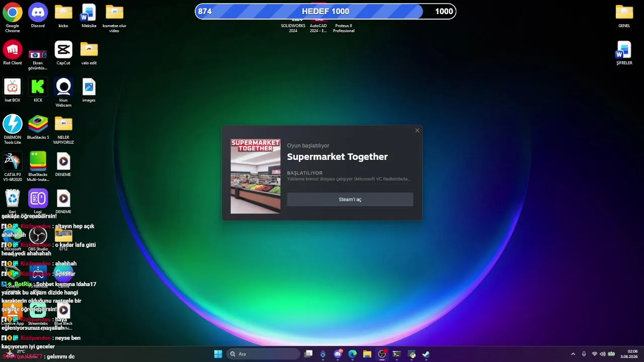Expand hidden system tray icons
The width and height of the screenshot is (644, 362).
(573, 354)
